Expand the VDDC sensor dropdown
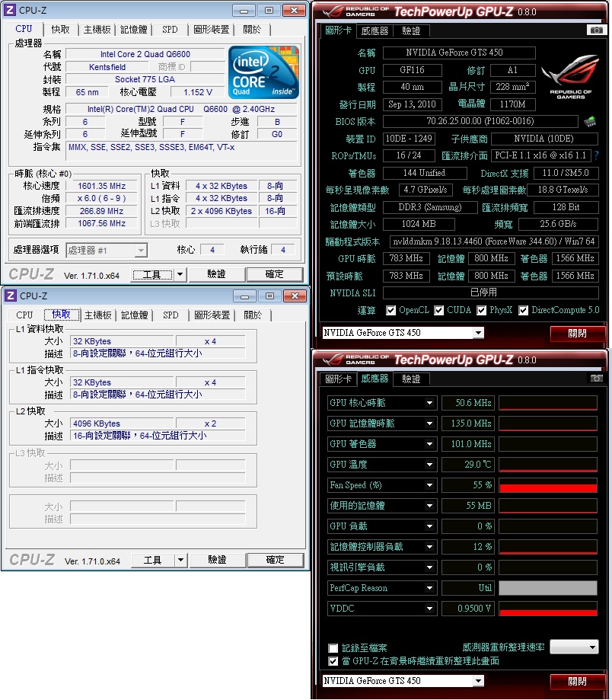This screenshot has height=700, width=612. (429, 608)
